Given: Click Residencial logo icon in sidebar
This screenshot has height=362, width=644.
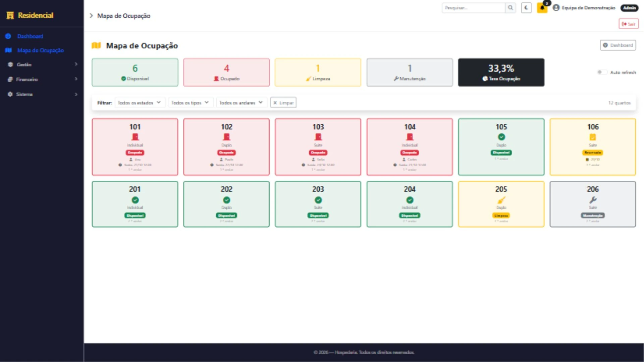Looking at the screenshot, I should pos(10,15).
